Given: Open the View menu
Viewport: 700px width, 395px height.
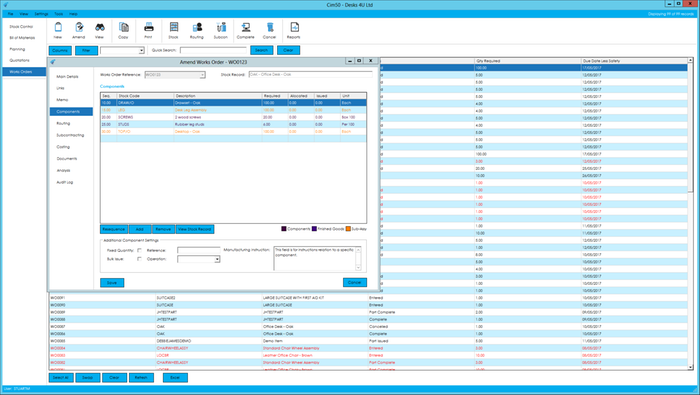Looking at the screenshot, I should (24, 14).
